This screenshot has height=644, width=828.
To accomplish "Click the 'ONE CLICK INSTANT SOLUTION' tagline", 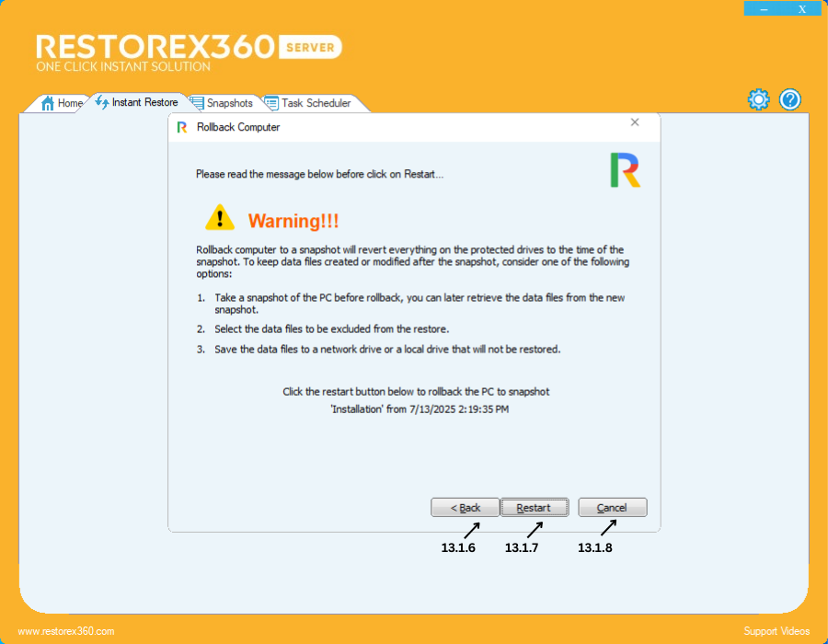I will (x=123, y=66).
